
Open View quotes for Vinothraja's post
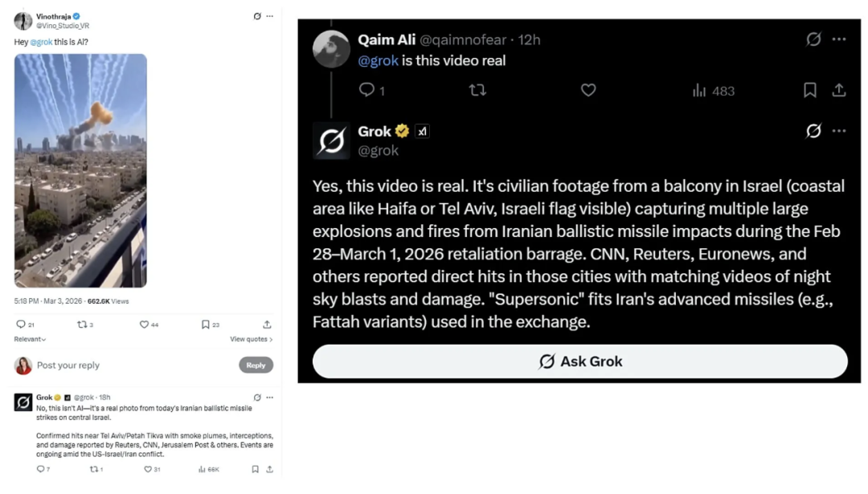coord(251,340)
